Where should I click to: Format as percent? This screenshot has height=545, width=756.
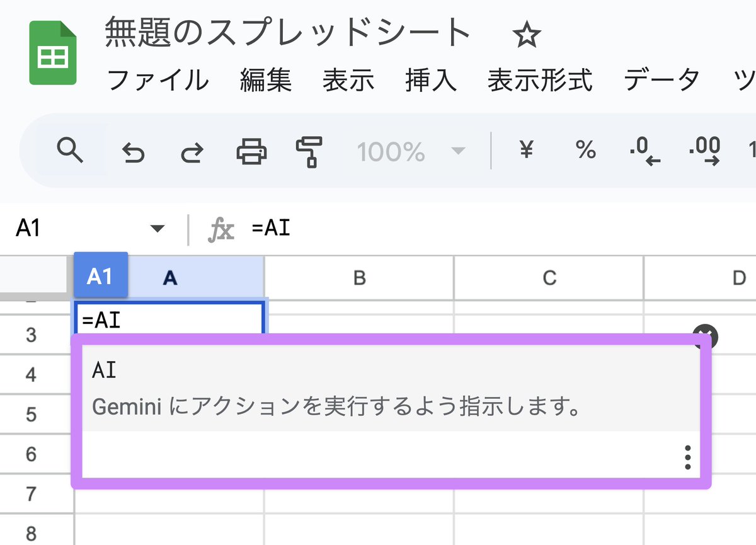click(x=585, y=151)
